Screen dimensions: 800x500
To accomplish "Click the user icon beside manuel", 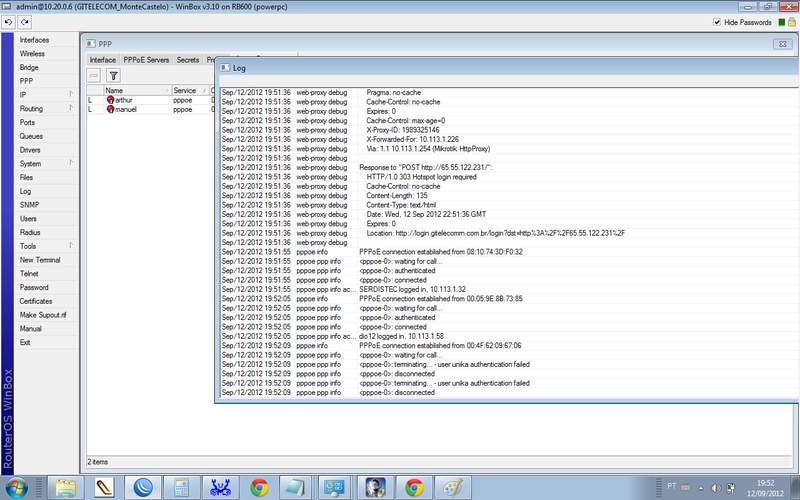I will [x=110, y=109].
